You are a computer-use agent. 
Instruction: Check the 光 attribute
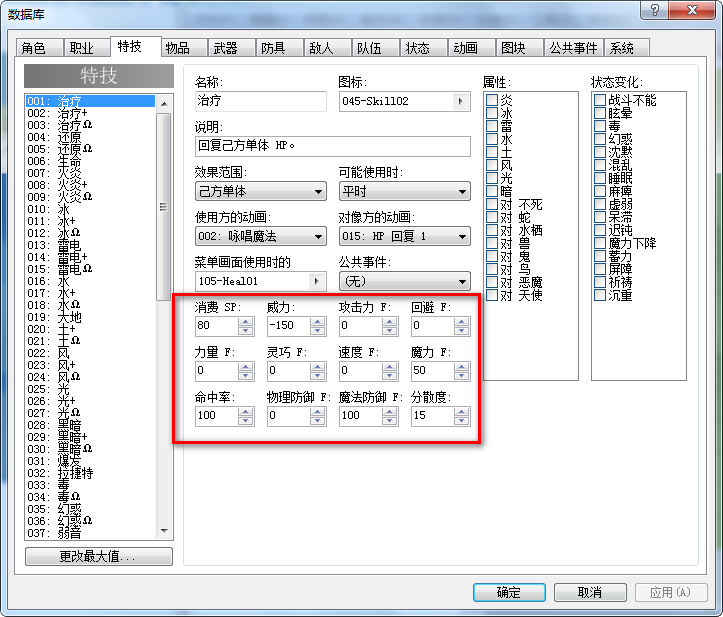click(x=492, y=178)
